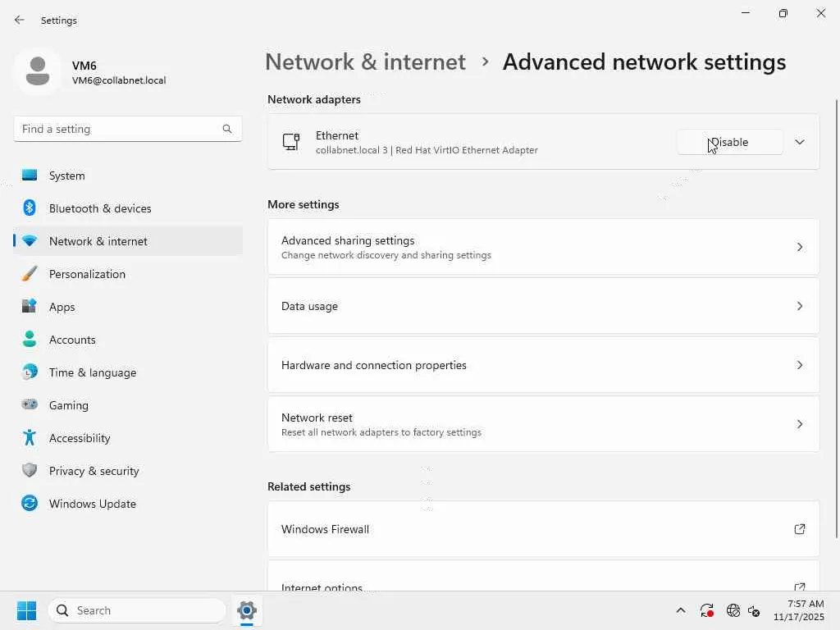Disable the Ethernet network adapter
This screenshot has width=840, height=630.
click(x=729, y=142)
